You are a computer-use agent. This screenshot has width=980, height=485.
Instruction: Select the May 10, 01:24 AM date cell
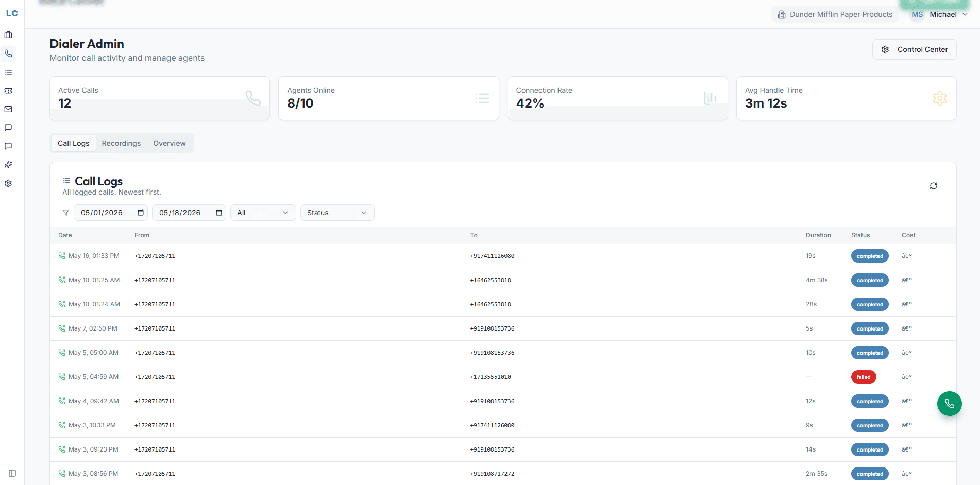click(x=94, y=304)
